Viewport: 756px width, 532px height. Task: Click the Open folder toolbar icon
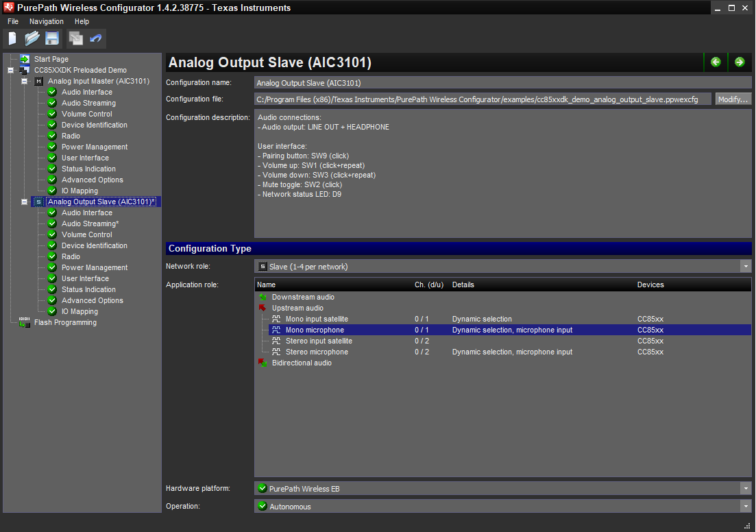(x=32, y=38)
